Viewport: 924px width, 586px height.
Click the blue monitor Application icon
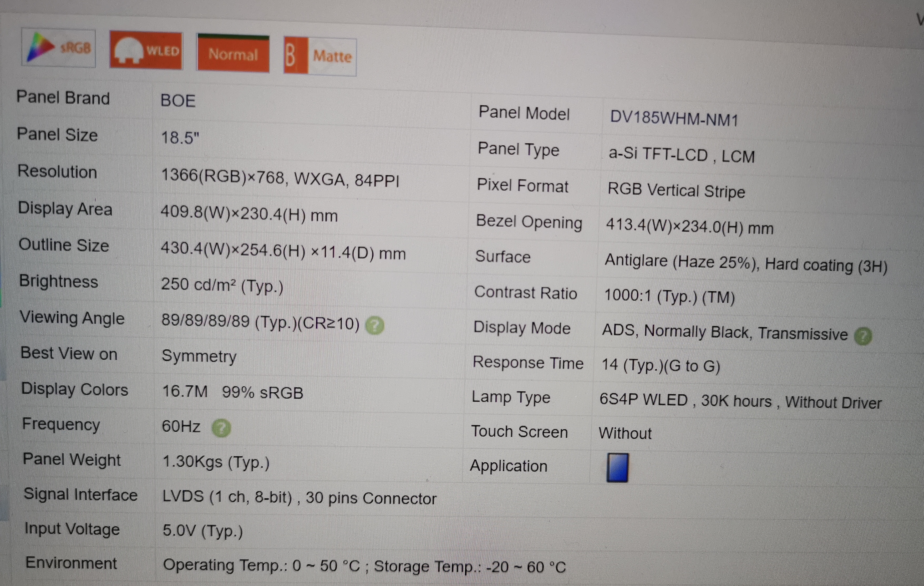617,467
